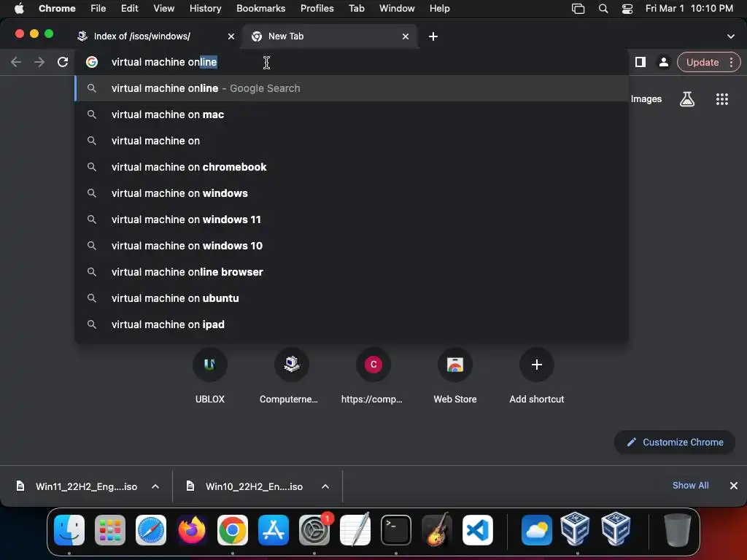
Task: Open Spotlight search in menu bar
Action: click(603, 8)
